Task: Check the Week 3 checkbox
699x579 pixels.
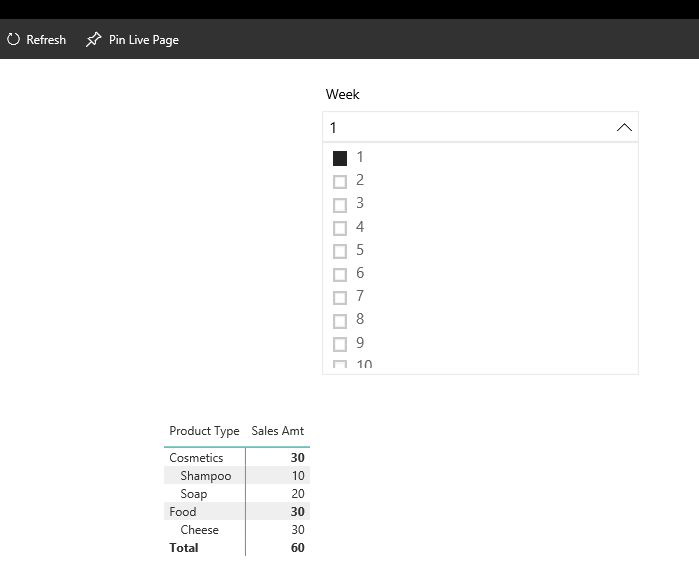Action: pyautogui.click(x=340, y=205)
